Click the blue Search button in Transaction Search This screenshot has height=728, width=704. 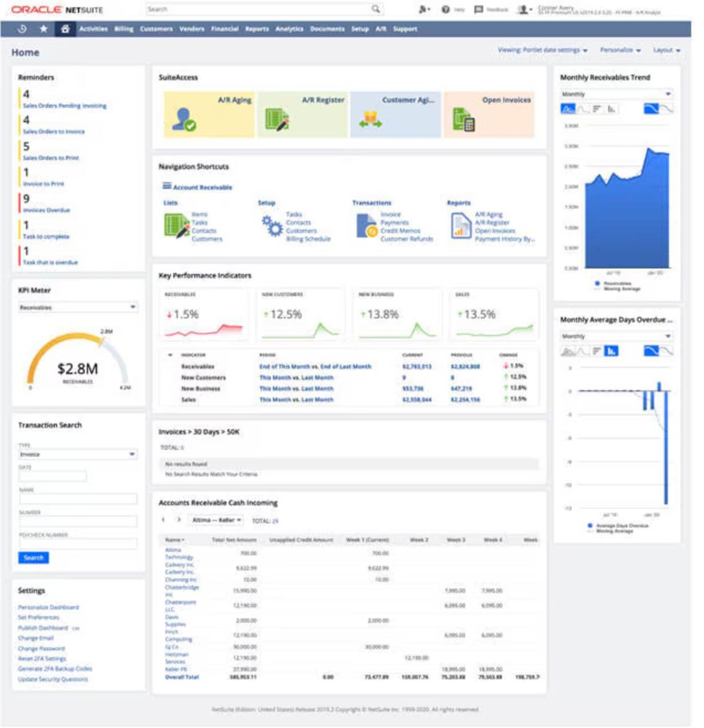tap(33, 557)
